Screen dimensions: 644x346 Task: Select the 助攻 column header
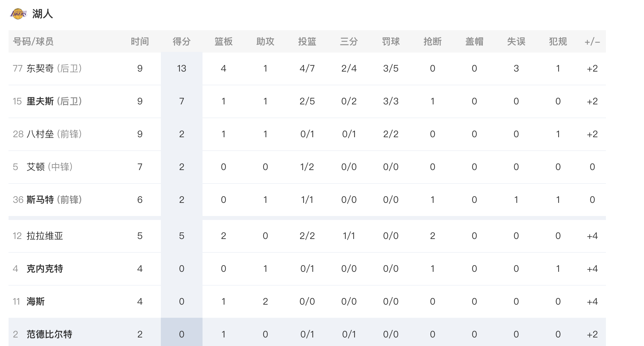pos(265,41)
